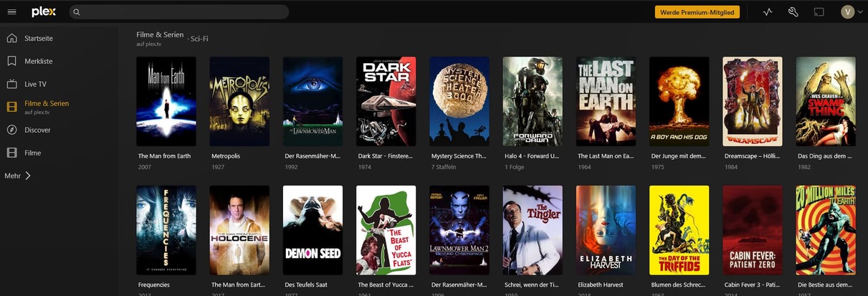This screenshot has height=296, width=868.
Task: Open The Tingler poster
Action: click(x=533, y=230)
